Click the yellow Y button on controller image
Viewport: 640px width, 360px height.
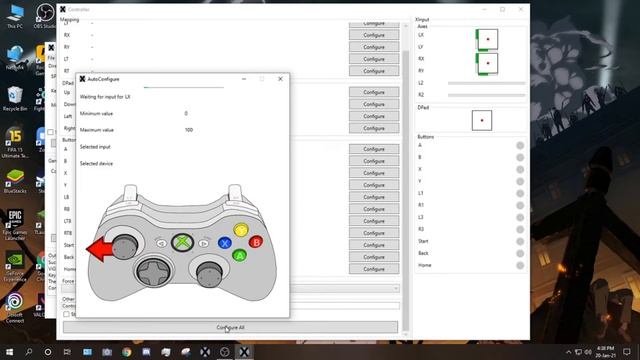(x=241, y=230)
